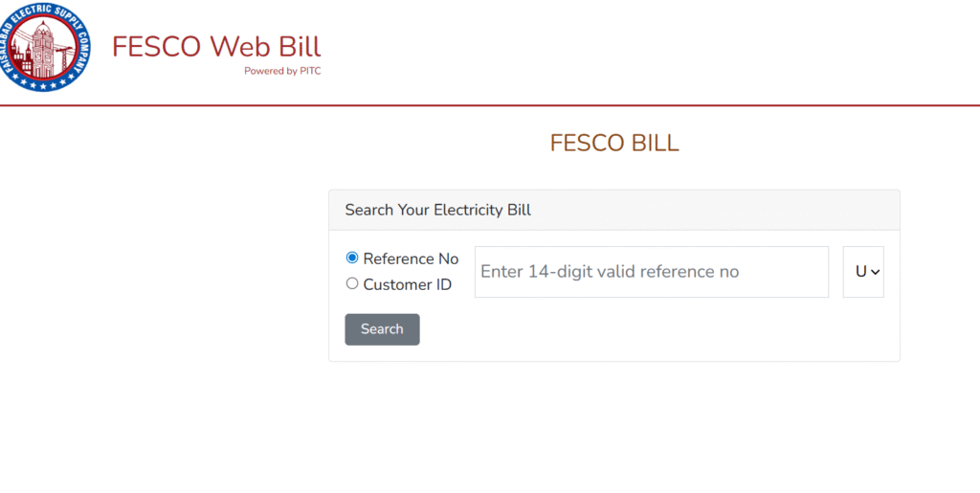Click the chevron arrow beside "U"
The width and height of the screenshot is (980, 493).
click(875, 272)
